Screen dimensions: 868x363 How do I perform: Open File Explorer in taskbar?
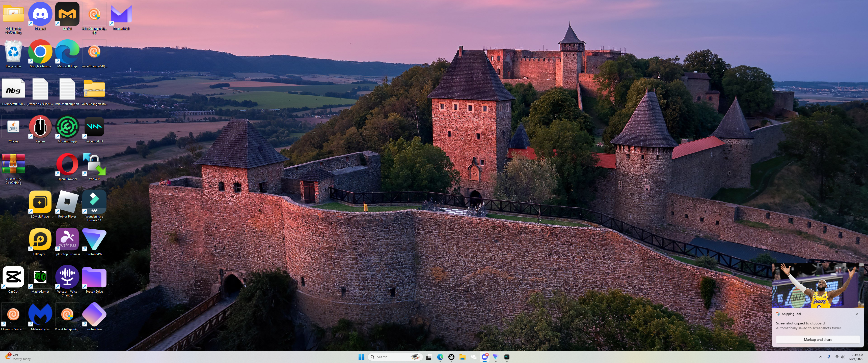coord(462,357)
